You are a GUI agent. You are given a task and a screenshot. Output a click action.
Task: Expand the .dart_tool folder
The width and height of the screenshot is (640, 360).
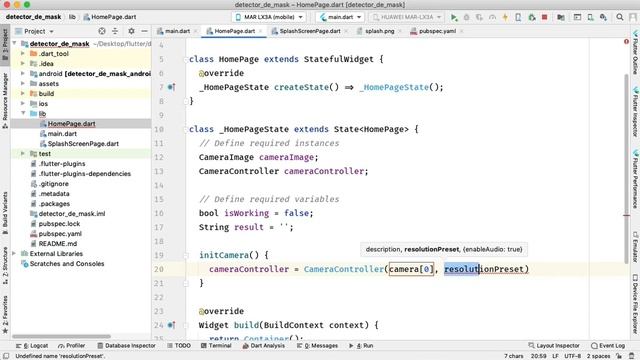[23, 53]
